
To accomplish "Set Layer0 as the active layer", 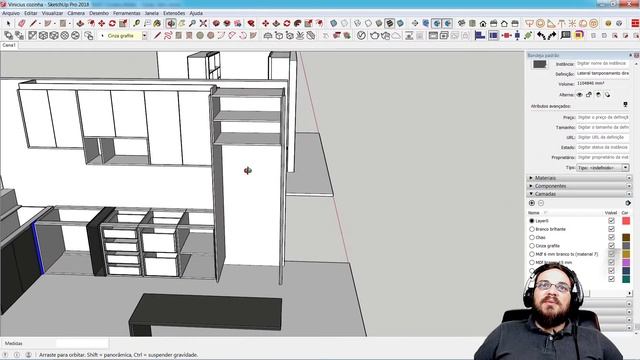I will click(532, 221).
